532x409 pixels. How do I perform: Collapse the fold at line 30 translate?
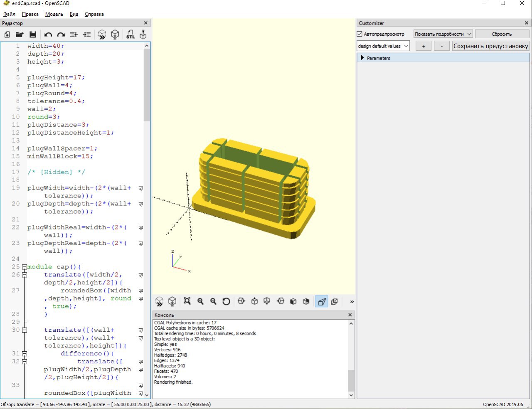coord(25,330)
